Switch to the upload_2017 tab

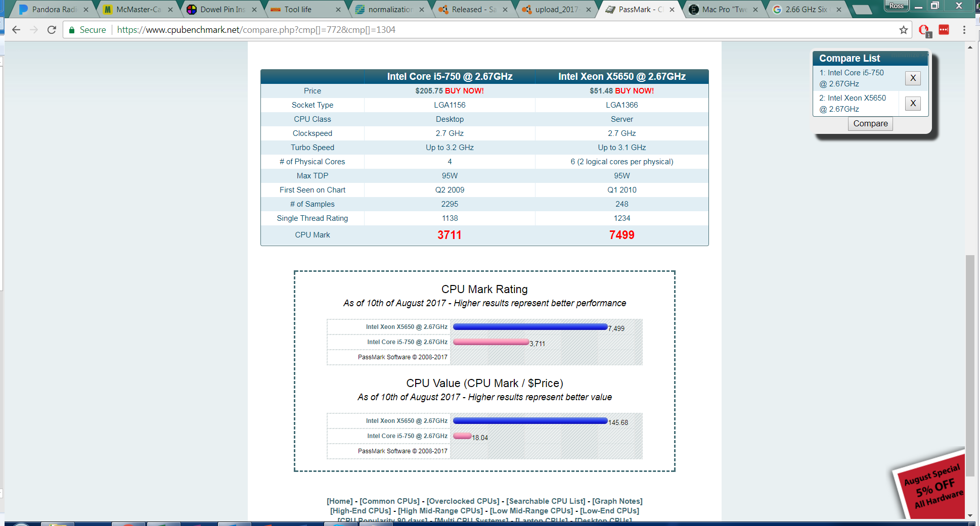point(556,10)
